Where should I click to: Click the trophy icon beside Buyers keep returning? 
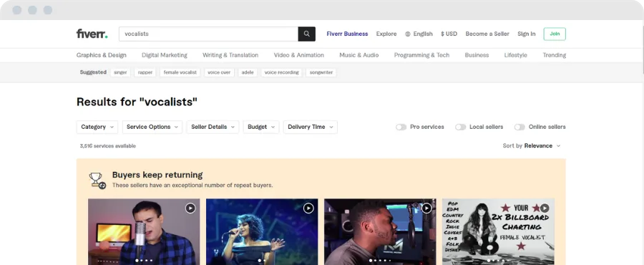[x=97, y=180]
